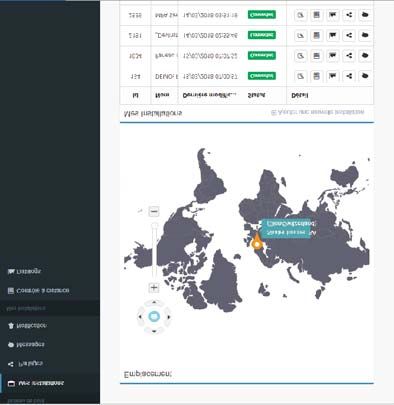Viewport: 394px width, 405px height.
Task: Reset map view with center home button
Action: (154, 316)
